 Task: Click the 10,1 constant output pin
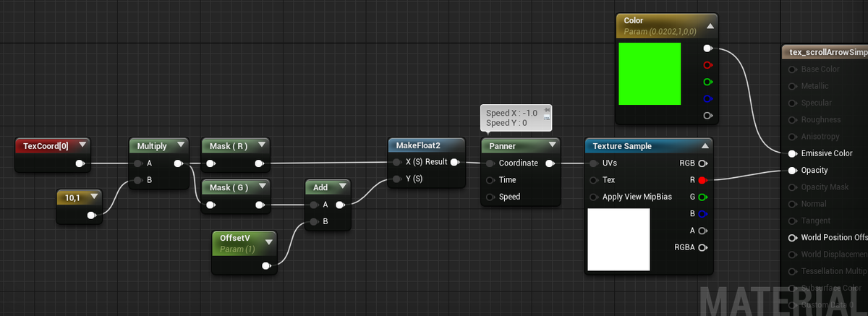(x=92, y=215)
